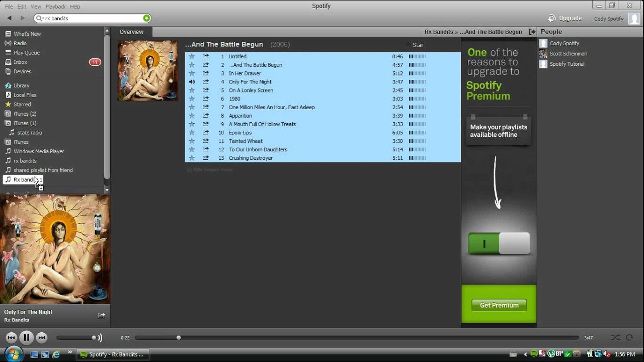Share the track Only For The Night
This screenshot has width=644, height=362.
point(205,82)
